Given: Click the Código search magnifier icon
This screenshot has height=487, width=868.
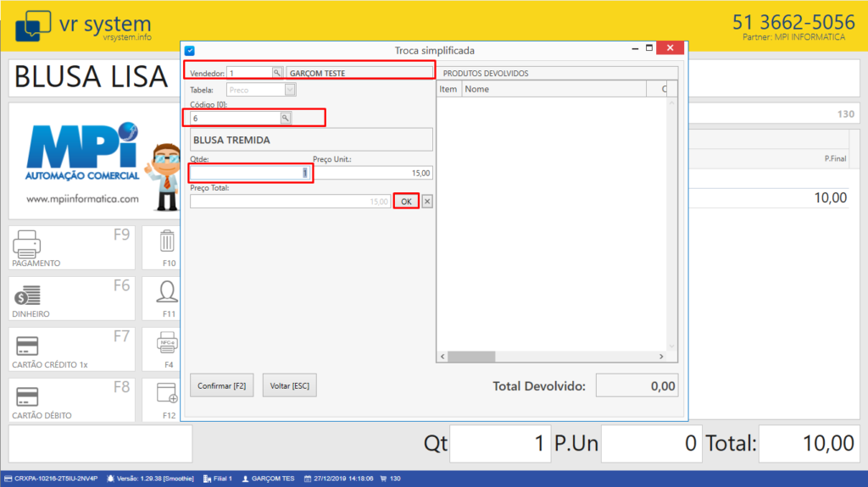Looking at the screenshot, I should (x=286, y=119).
